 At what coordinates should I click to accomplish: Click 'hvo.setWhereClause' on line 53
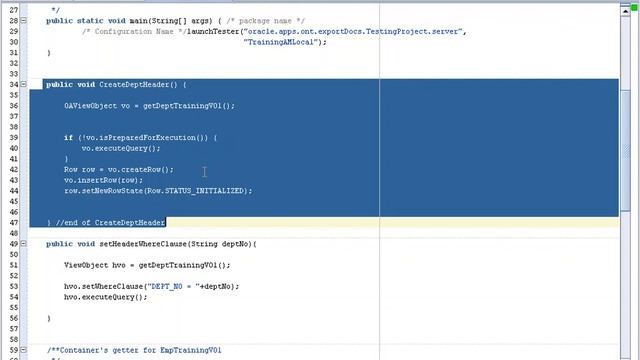[x=103, y=287]
